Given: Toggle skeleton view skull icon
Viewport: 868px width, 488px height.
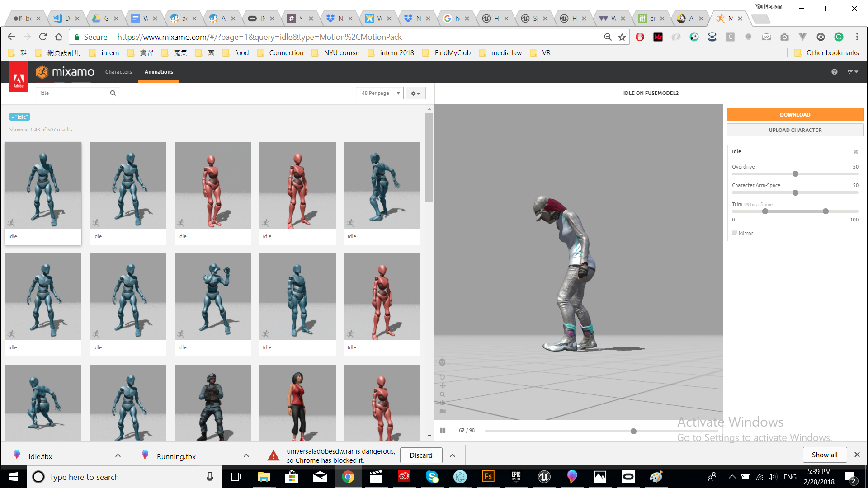Looking at the screenshot, I should point(442,362).
